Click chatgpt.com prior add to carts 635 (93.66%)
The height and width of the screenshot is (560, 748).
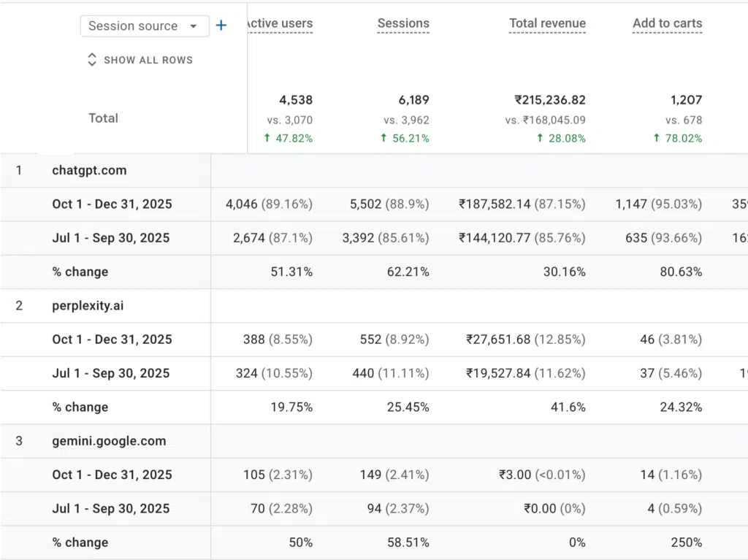663,238
